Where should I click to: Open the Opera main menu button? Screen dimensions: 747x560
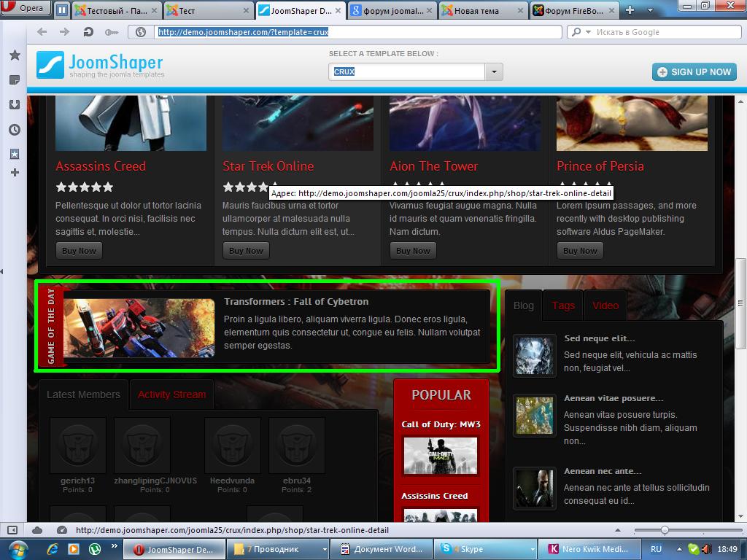pos(26,9)
